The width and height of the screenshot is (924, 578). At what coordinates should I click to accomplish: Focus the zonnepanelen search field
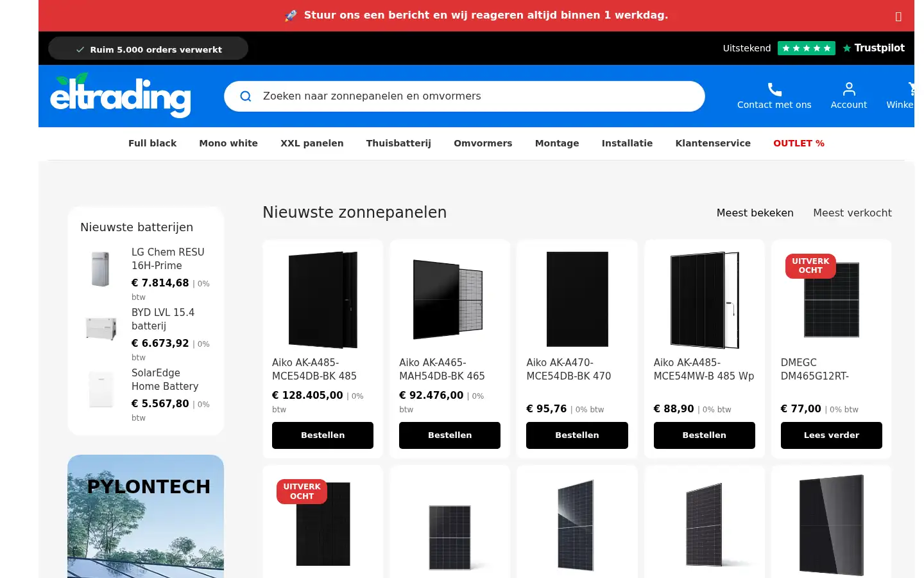point(465,96)
